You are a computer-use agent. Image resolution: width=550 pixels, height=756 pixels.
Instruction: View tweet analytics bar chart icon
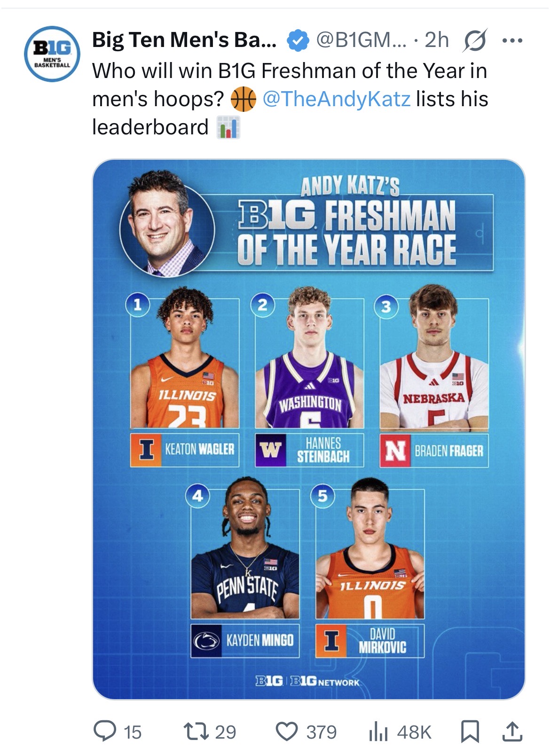[377, 732]
